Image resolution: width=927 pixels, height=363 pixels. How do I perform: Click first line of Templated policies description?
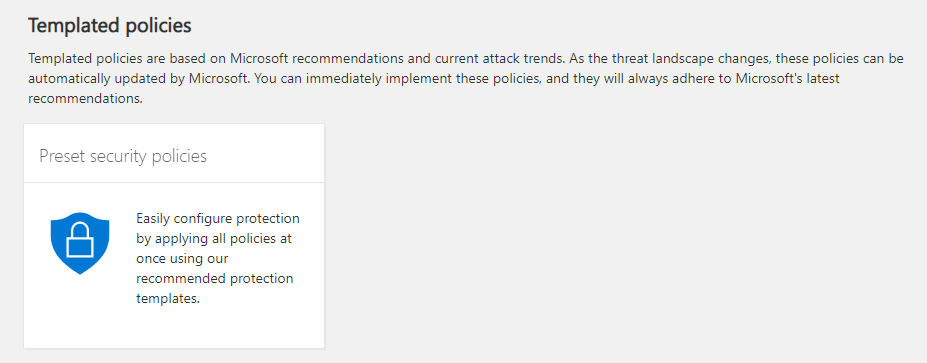465,59
